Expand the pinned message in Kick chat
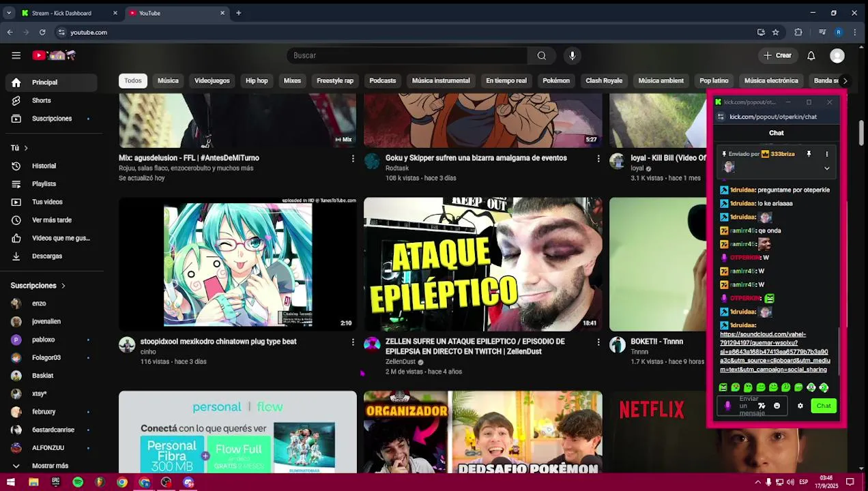 click(826, 168)
